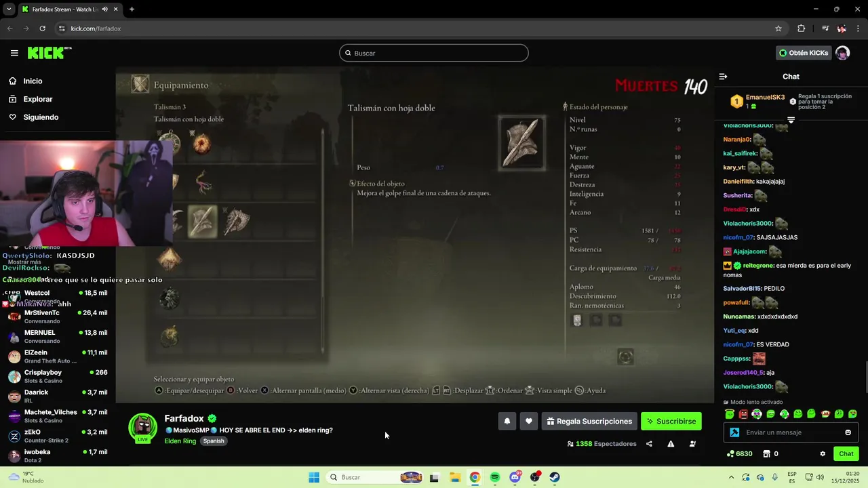
Task: Open Daarick recommended channel
Action: [58, 396]
